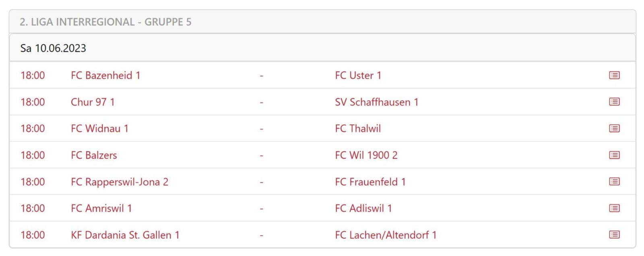Open details icon for Rapperswil-Jona match

point(614,182)
